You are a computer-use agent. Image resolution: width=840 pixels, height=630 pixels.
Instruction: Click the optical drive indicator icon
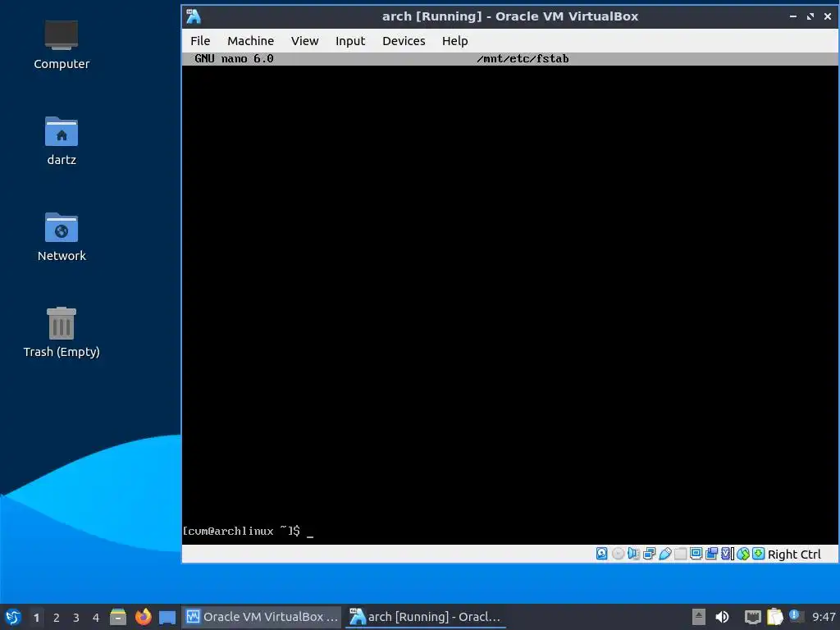coord(618,554)
